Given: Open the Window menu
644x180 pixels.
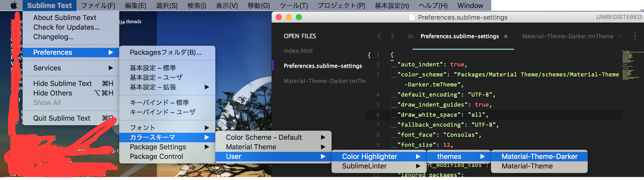Looking at the screenshot, I should point(471,6).
